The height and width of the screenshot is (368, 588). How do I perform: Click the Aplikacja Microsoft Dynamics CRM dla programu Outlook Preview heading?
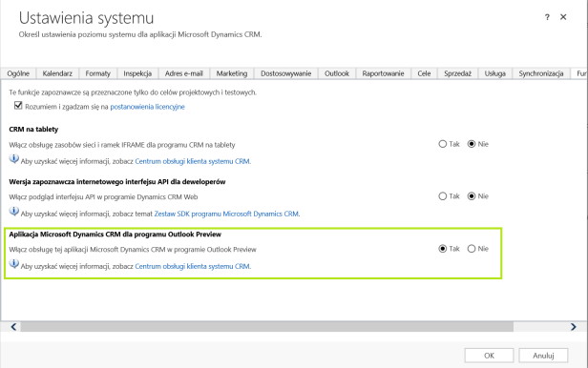coord(115,234)
